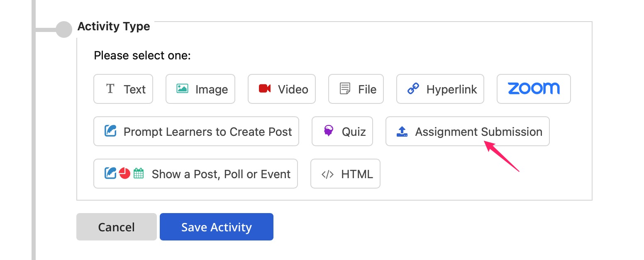Click the red Poll pie chart icon

125,173
